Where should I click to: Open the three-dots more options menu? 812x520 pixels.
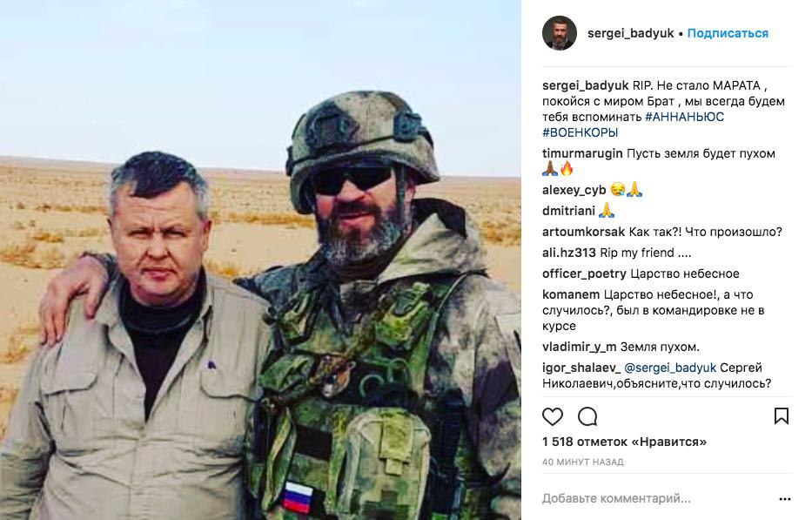[x=784, y=499]
